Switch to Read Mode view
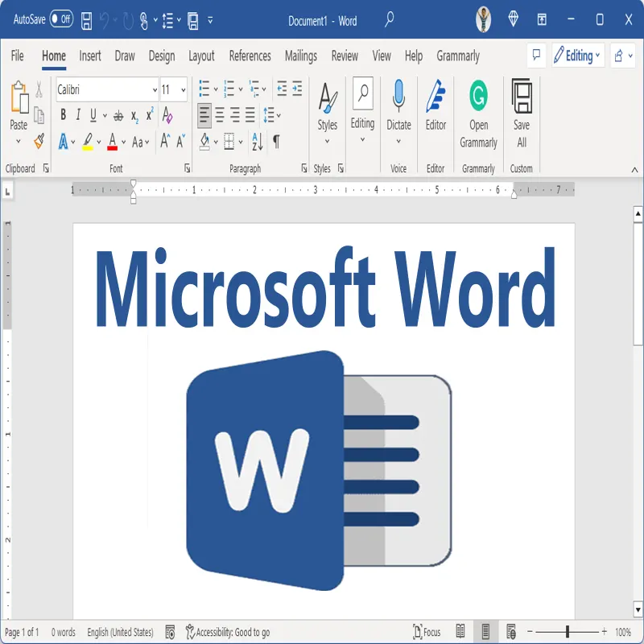 click(x=460, y=631)
